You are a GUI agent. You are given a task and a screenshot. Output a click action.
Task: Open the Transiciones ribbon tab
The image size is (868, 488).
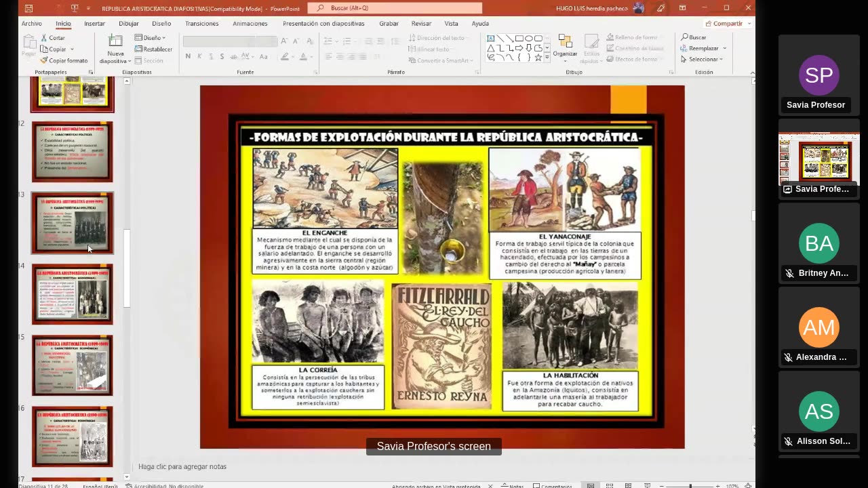[x=201, y=23]
